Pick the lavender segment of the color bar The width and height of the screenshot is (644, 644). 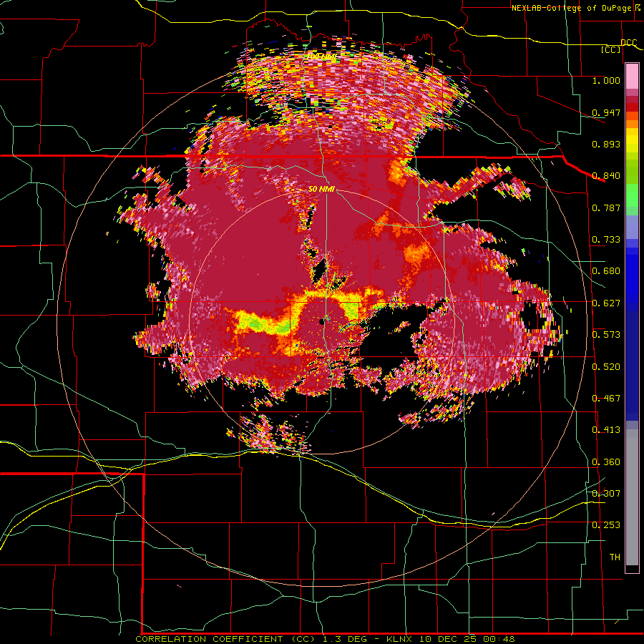632,227
